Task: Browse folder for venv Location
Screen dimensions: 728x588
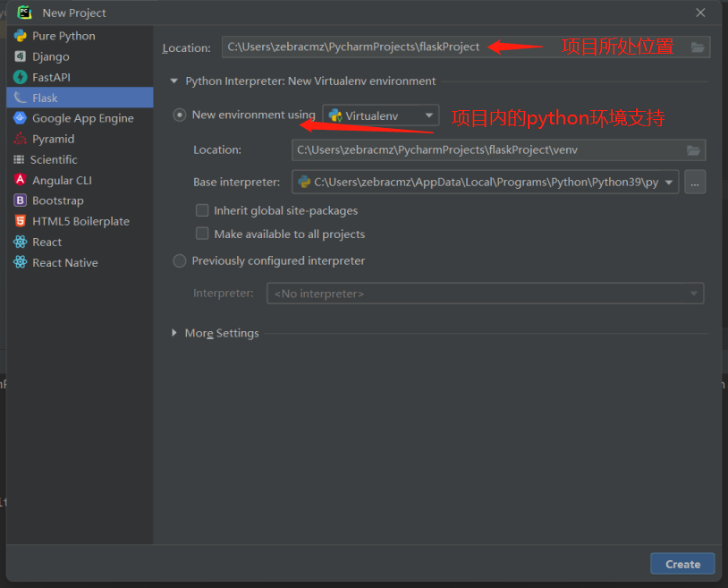Action: point(693,150)
